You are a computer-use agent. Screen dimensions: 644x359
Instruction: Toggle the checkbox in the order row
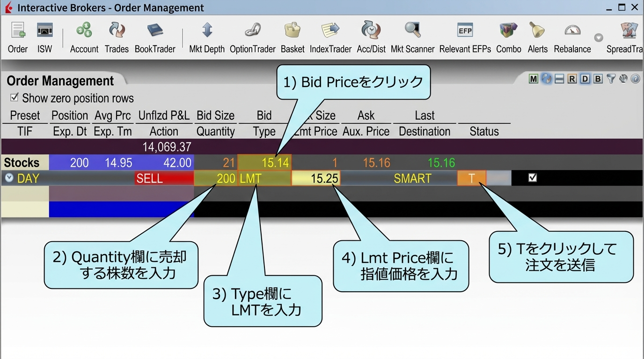533,178
